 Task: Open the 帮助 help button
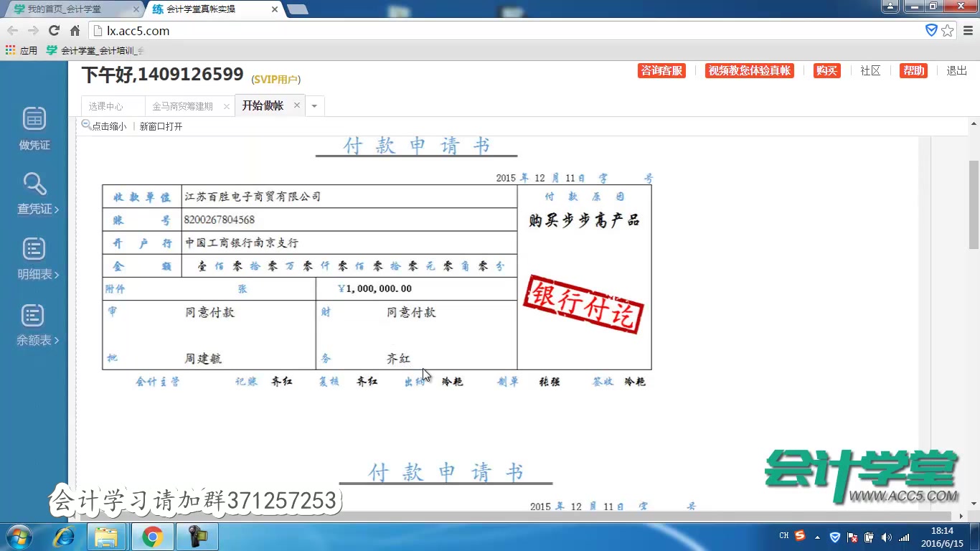click(913, 70)
